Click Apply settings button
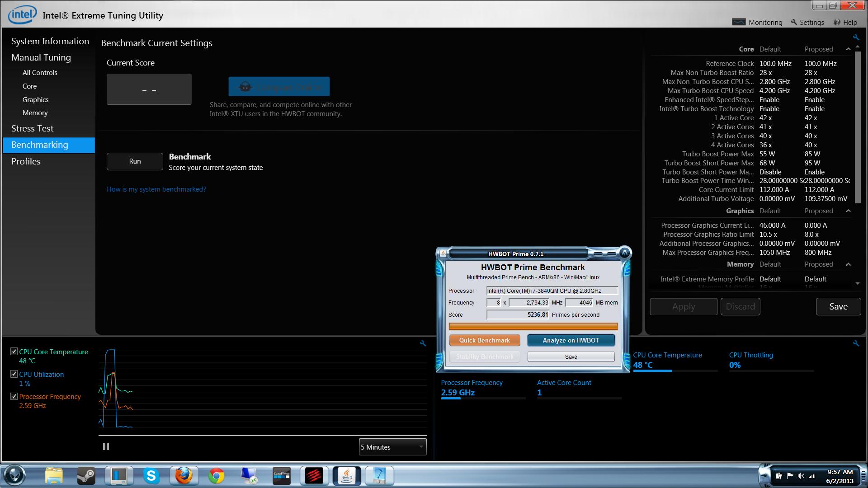 [x=684, y=306]
